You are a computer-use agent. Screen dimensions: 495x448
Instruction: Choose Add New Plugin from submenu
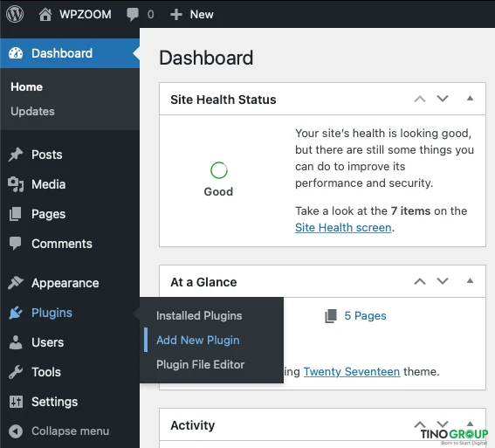(x=198, y=340)
